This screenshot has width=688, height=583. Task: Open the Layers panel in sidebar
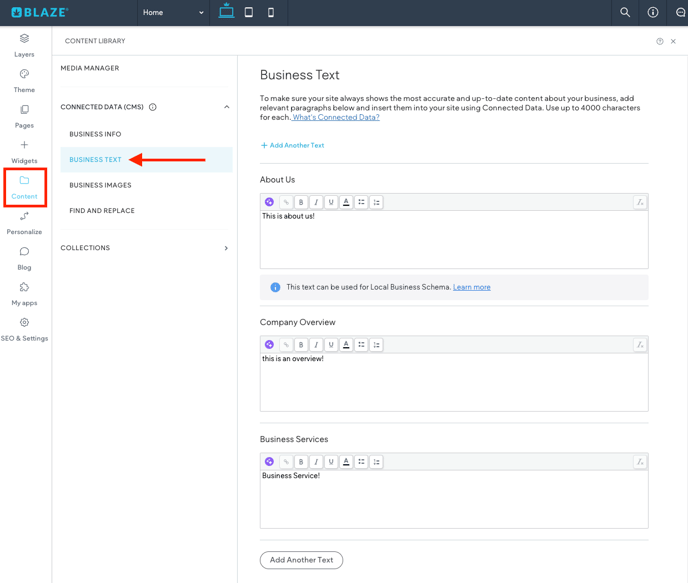click(x=24, y=44)
